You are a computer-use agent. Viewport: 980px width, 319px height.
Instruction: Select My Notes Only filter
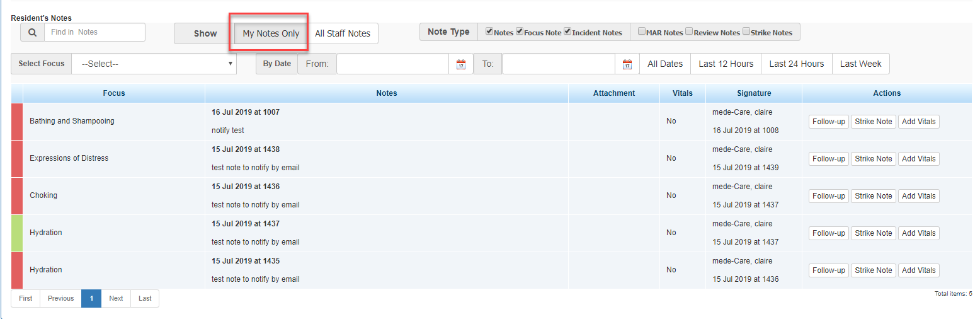click(x=271, y=33)
